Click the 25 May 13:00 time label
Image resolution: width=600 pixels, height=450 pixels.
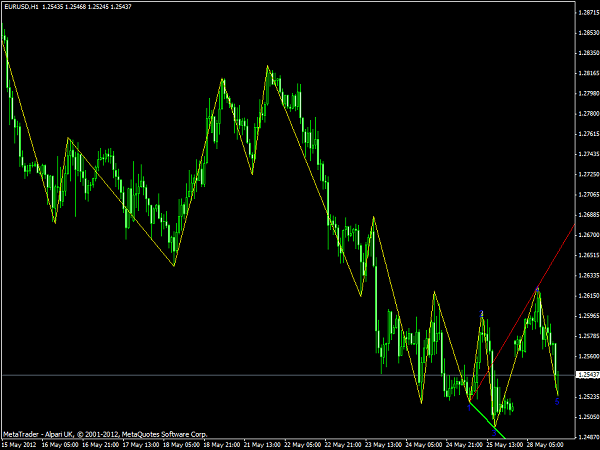(506, 445)
